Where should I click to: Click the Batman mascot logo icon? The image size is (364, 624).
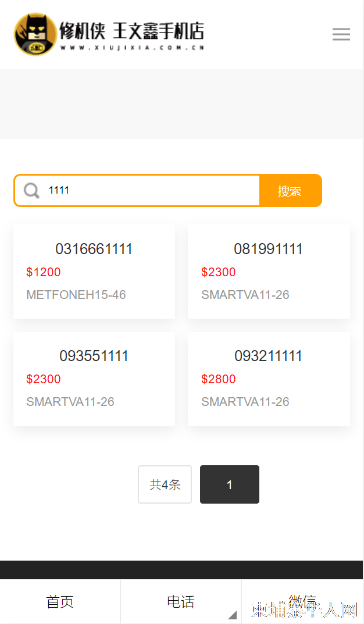point(35,34)
